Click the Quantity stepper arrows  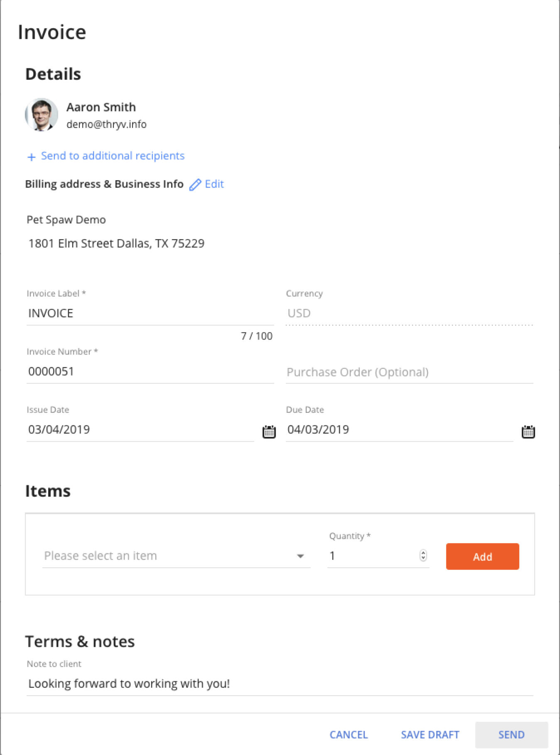[423, 555]
